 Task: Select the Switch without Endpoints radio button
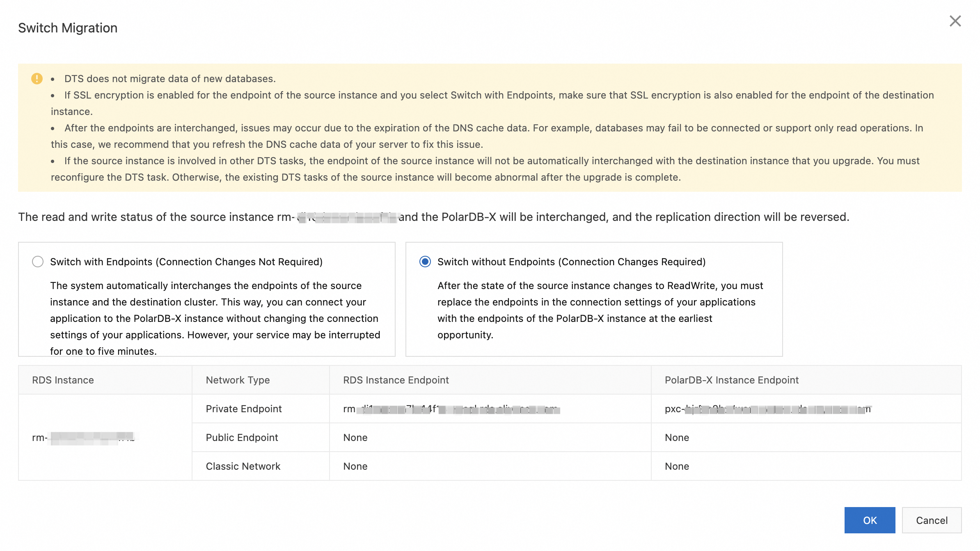(x=425, y=262)
